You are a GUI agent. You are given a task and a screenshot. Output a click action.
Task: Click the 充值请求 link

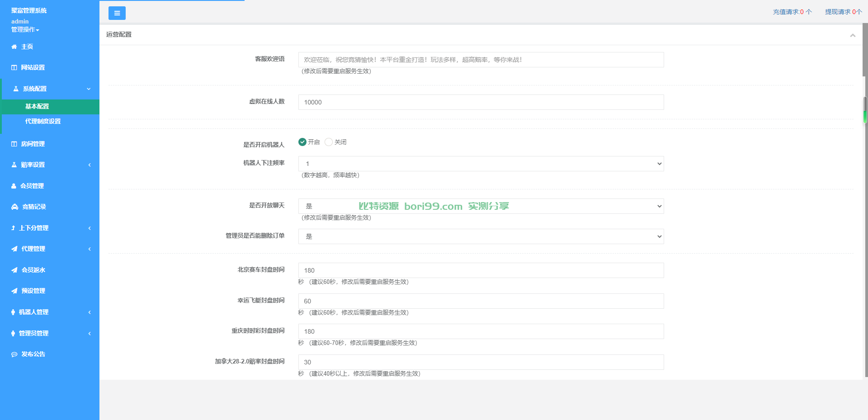792,12
